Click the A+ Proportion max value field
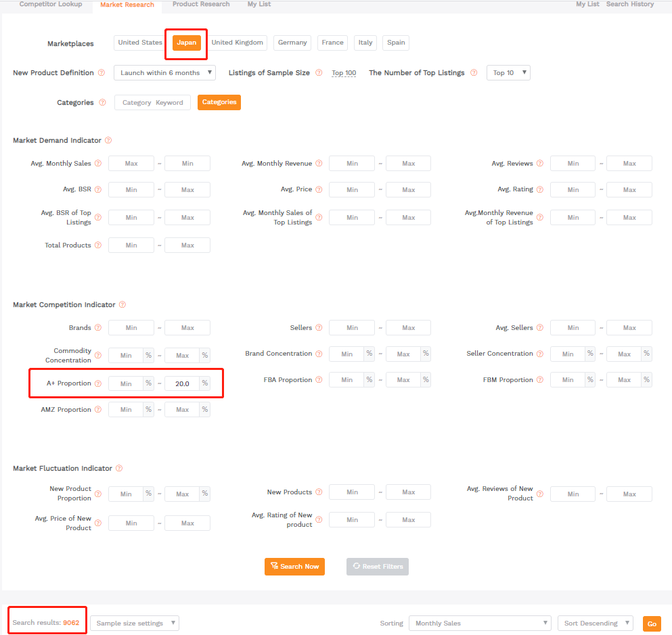 click(x=181, y=383)
